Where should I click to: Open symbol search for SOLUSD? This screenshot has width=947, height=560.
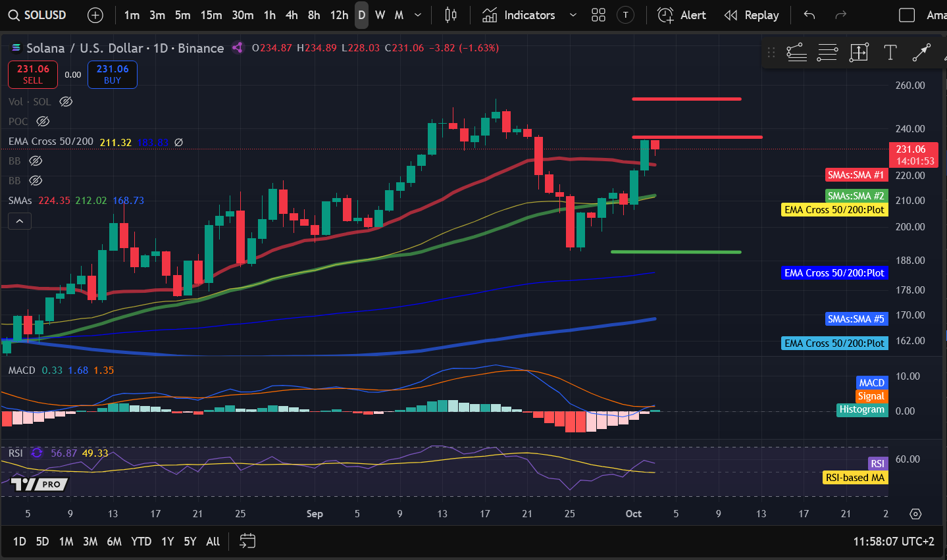[38, 15]
